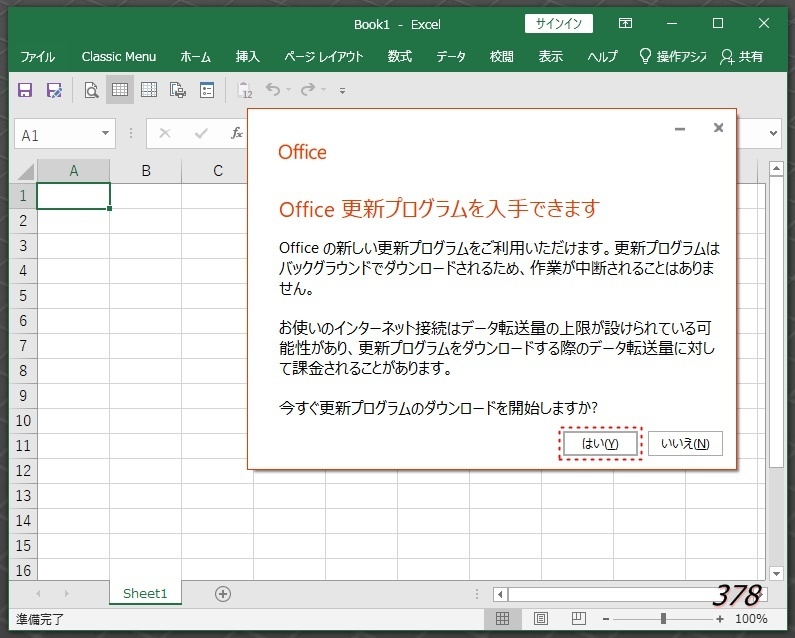The image size is (795, 638).
Task: Undo the last action
Action: click(x=273, y=90)
